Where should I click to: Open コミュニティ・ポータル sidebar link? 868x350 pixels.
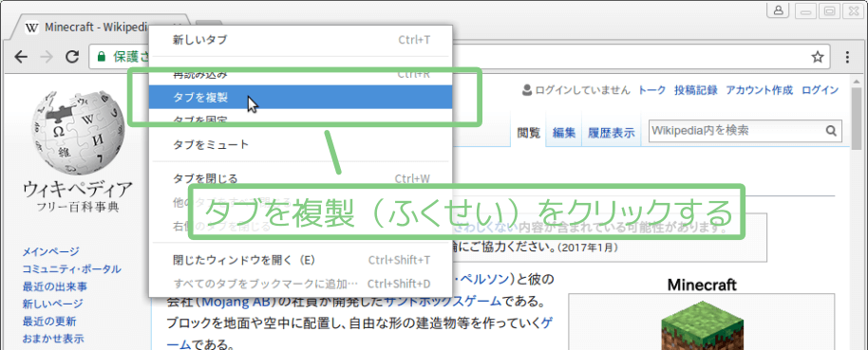tap(71, 269)
